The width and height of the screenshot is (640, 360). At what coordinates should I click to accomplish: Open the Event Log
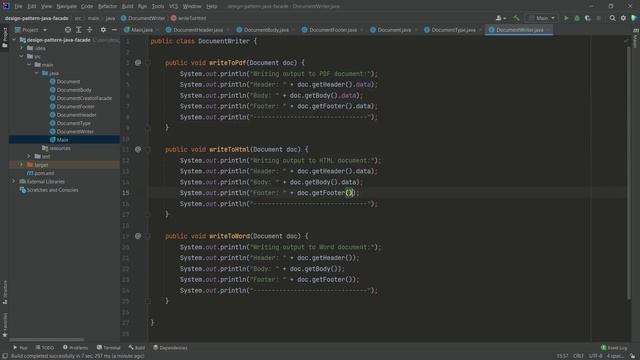(x=614, y=348)
